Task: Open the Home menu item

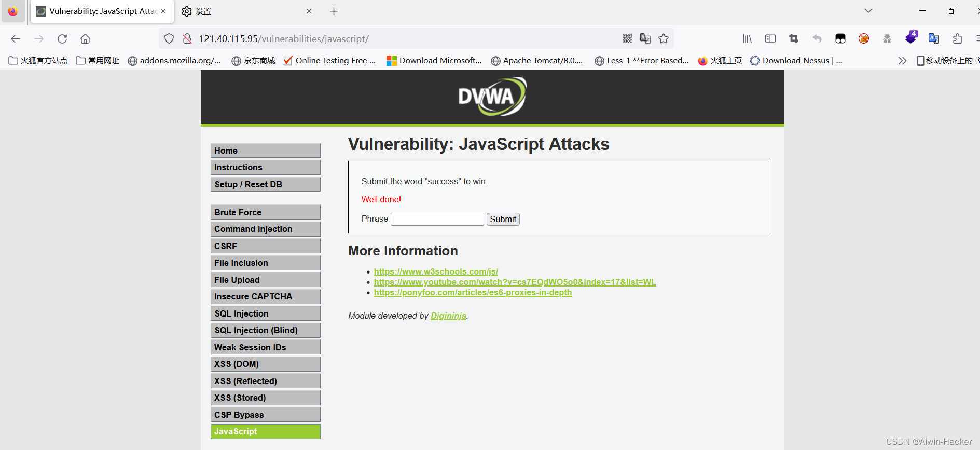Action: 266,151
